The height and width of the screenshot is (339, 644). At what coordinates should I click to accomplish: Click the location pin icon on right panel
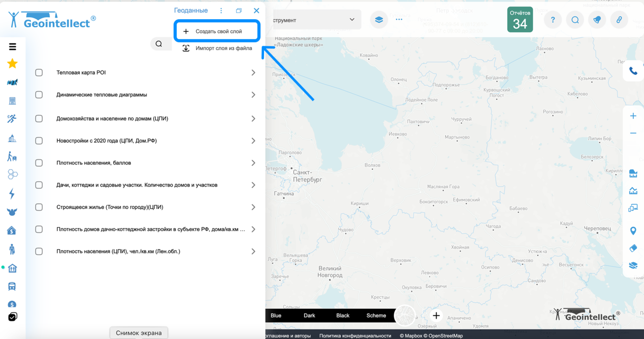click(x=633, y=230)
